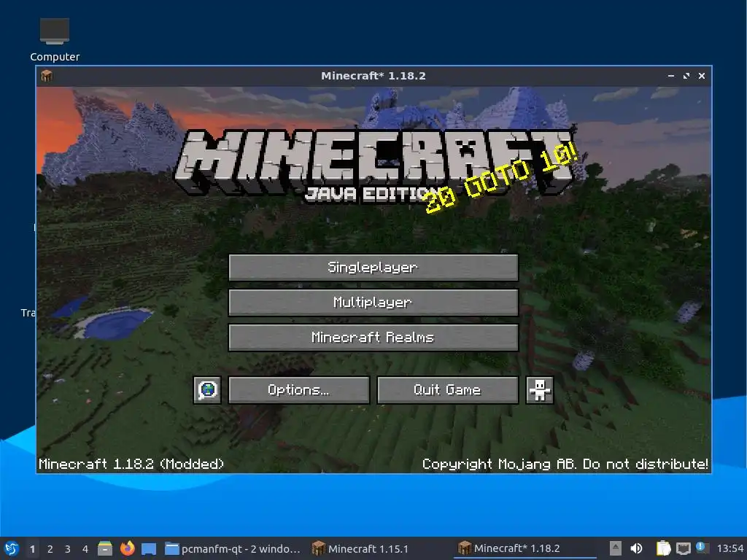The height and width of the screenshot is (560, 747).
Task: Select the Computer desktop icon
Action: point(54,39)
